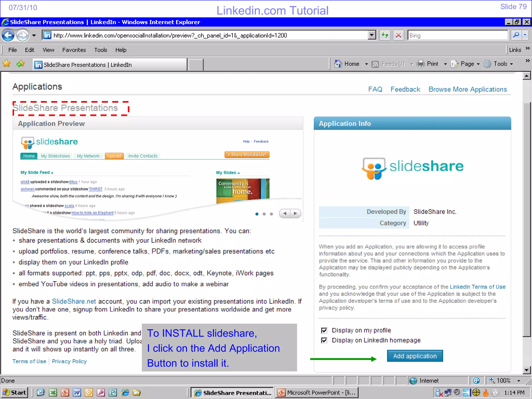Open the Favorites menu
Viewport: 532px width, 399px height.
click(x=74, y=50)
